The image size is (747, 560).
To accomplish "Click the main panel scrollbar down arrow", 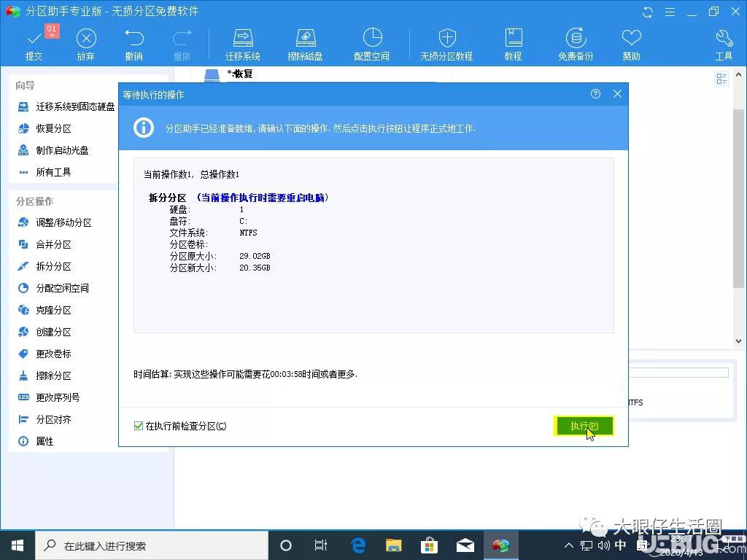I will point(738,341).
